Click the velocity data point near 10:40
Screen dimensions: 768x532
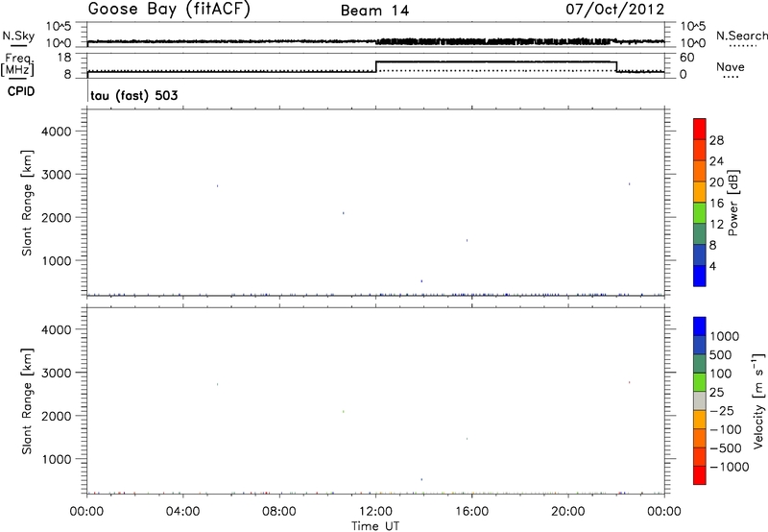coord(344,412)
